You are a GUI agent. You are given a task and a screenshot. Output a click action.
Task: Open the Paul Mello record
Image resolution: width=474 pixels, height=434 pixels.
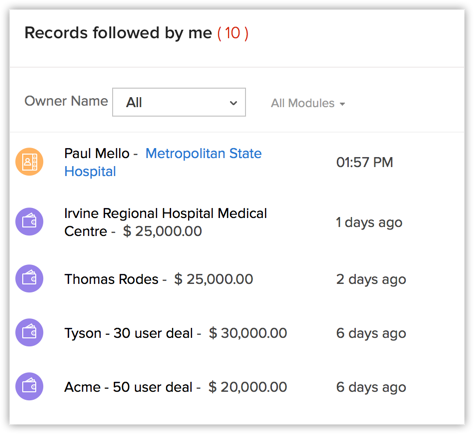(97, 153)
